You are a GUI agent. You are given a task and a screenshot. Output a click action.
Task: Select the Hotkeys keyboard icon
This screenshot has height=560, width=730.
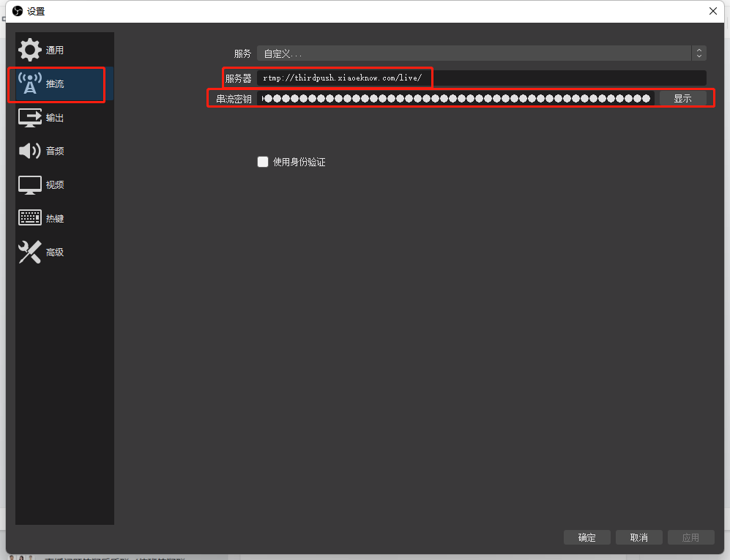[30, 218]
